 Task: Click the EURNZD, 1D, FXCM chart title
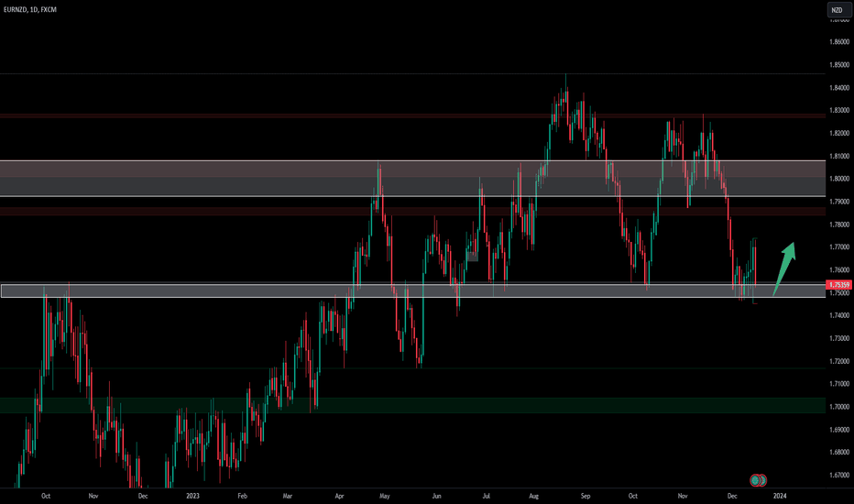pos(30,9)
